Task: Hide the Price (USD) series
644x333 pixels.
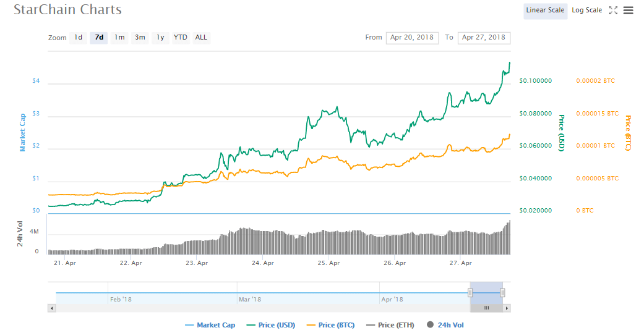Action: (x=270, y=325)
